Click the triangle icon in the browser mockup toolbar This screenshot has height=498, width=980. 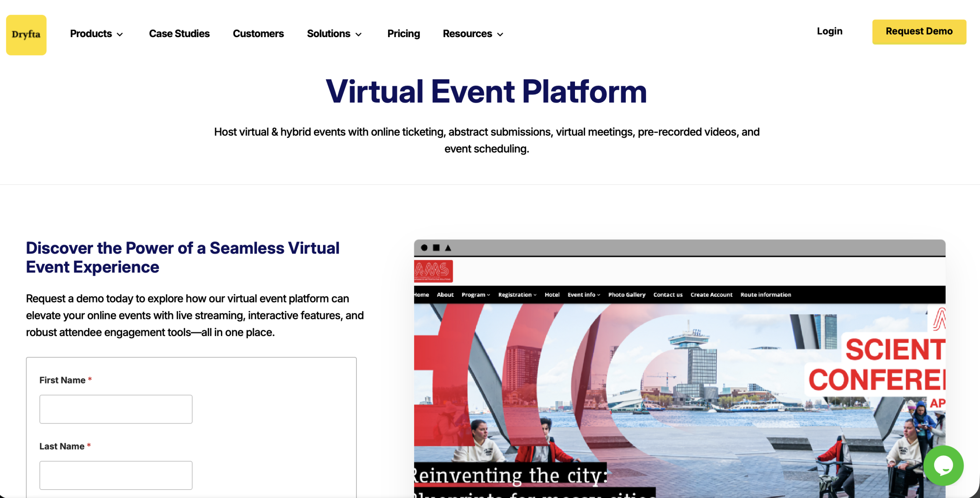click(447, 249)
